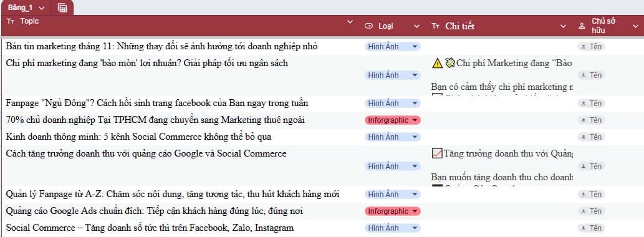Viewport: 644px width, 237px height.
Task: Click Tên owner chip in Social Commerce Tăng doanh số row
Action: click(x=591, y=228)
